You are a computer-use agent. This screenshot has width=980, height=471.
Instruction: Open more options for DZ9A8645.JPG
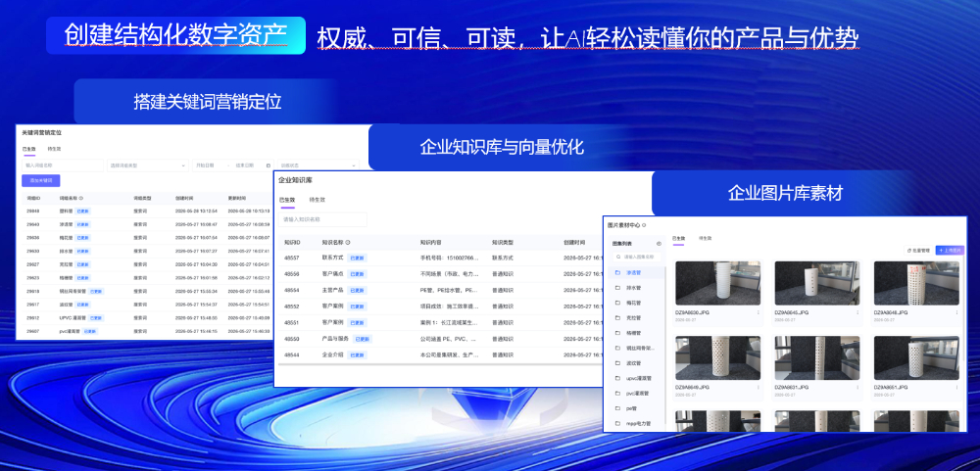coord(857,312)
